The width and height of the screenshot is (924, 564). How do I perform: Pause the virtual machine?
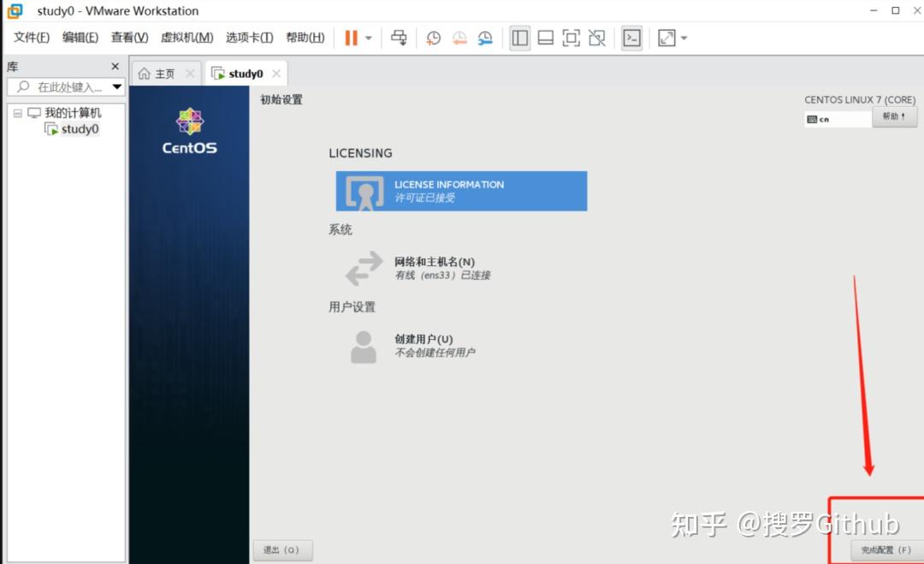coord(352,38)
